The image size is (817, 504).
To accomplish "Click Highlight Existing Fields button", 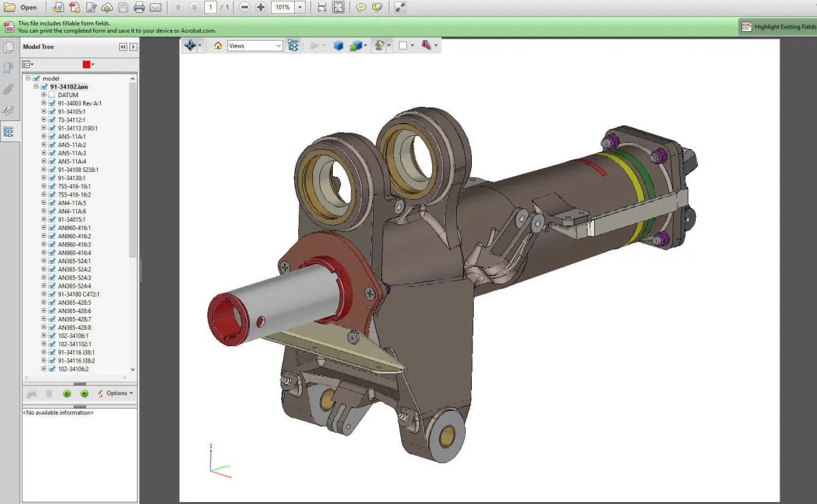I will click(779, 27).
